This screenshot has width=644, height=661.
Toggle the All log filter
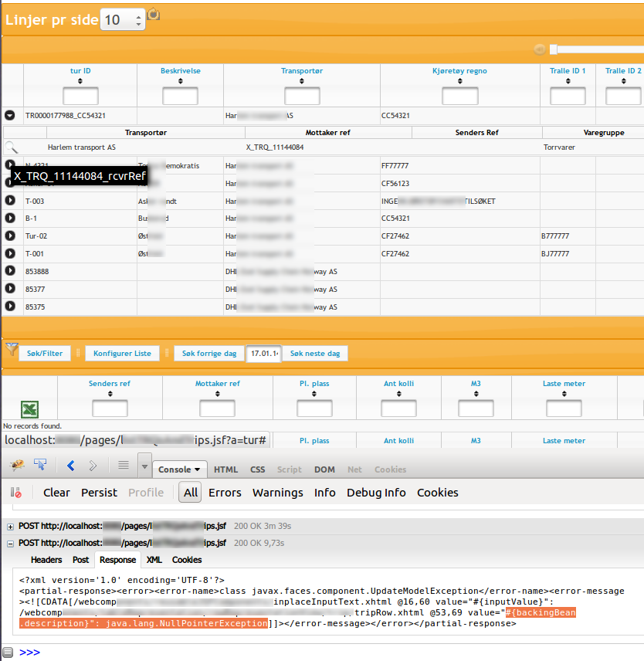tap(189, 492)
